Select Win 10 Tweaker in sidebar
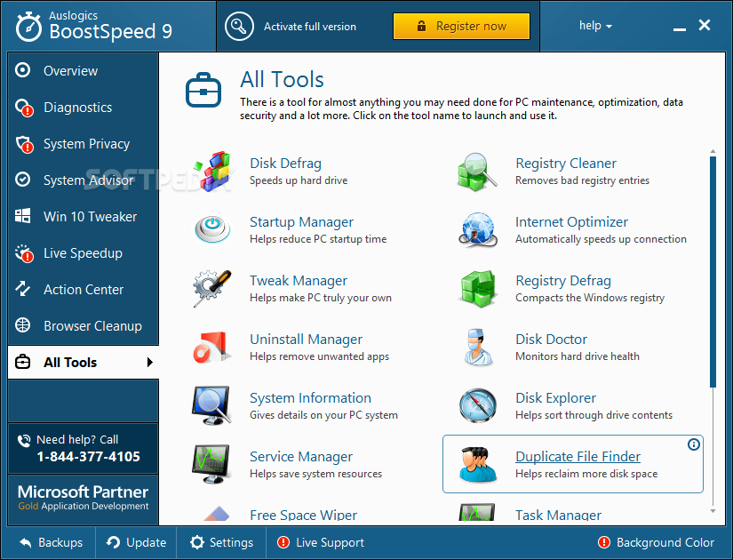Viewport: 733px width, 560px height. [84, 217]
